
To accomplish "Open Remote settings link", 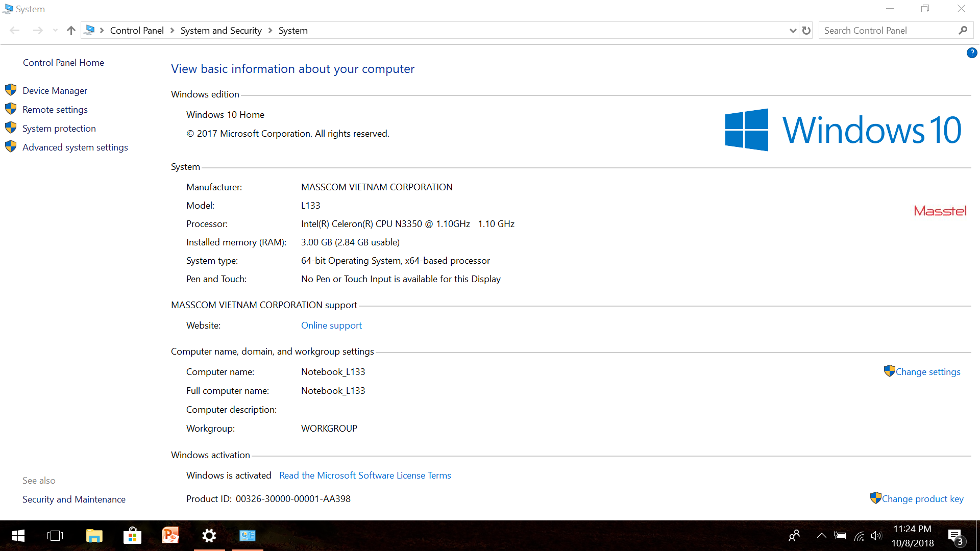I will tap(55, 109).
